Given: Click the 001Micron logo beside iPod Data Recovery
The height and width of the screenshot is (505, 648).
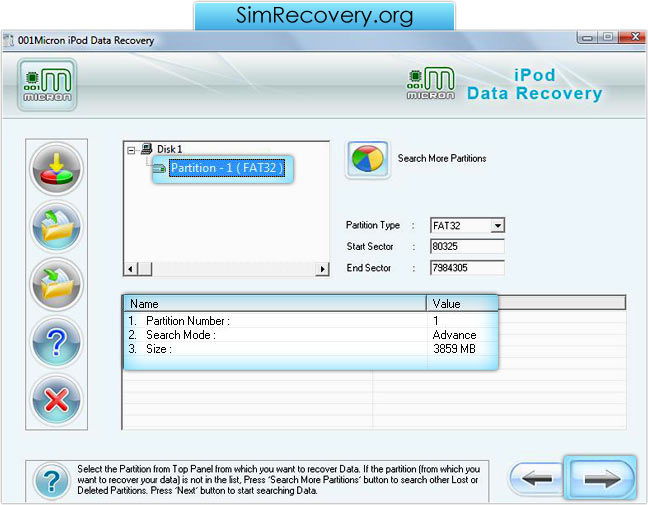Looking at the screenshot, I should pyautogui.click(x=431, y=83).
